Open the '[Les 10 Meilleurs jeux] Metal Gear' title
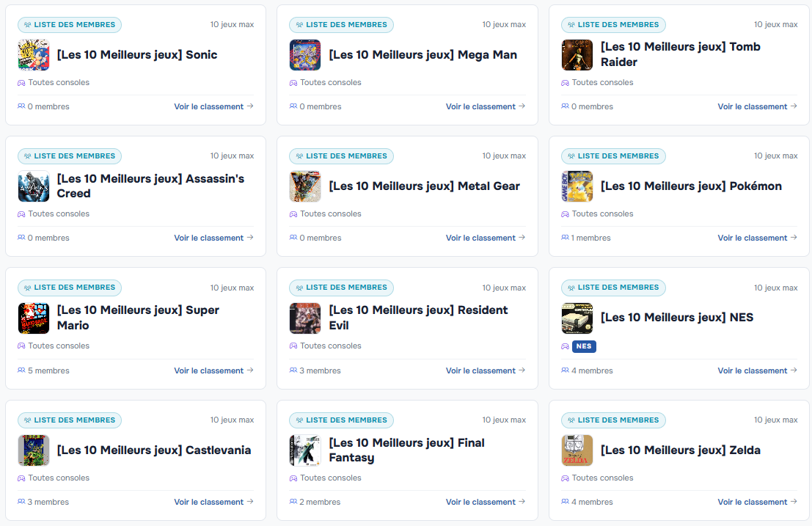 pos(424,186)
